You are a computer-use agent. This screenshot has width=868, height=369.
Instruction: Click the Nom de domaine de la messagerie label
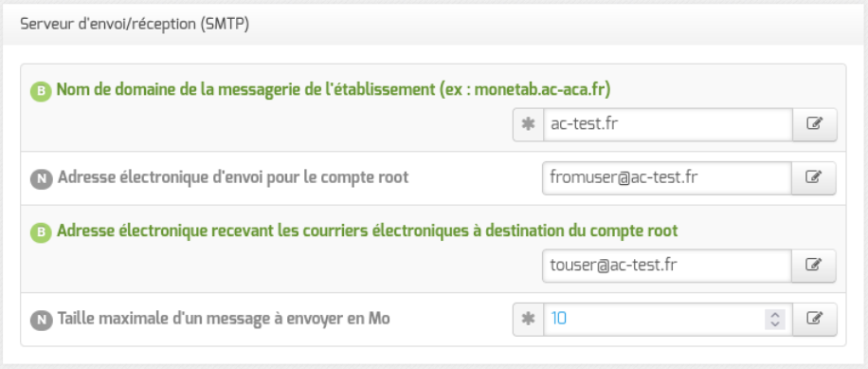tap(334, 90)
